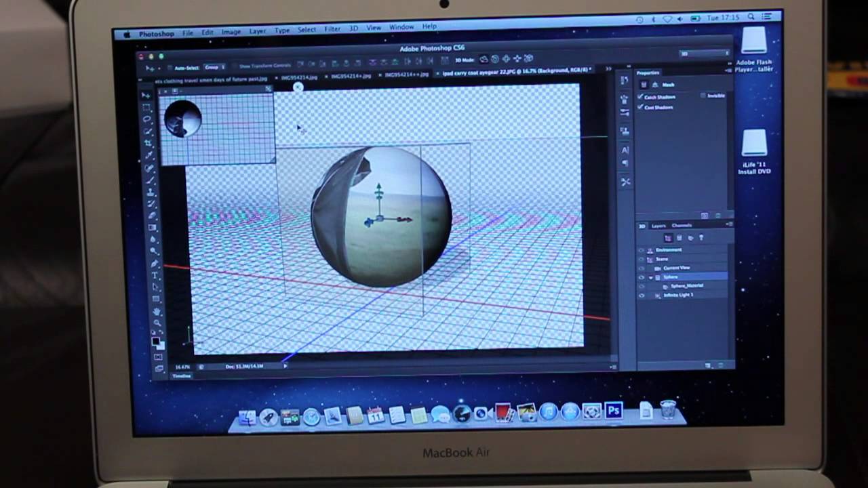Select the Zoom tool in the toolbar
This screenshot has height=488, width=868.
tap(157, 323)
